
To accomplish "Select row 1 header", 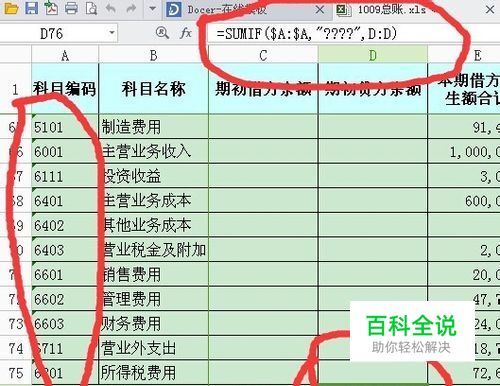I will coord(15,89).
